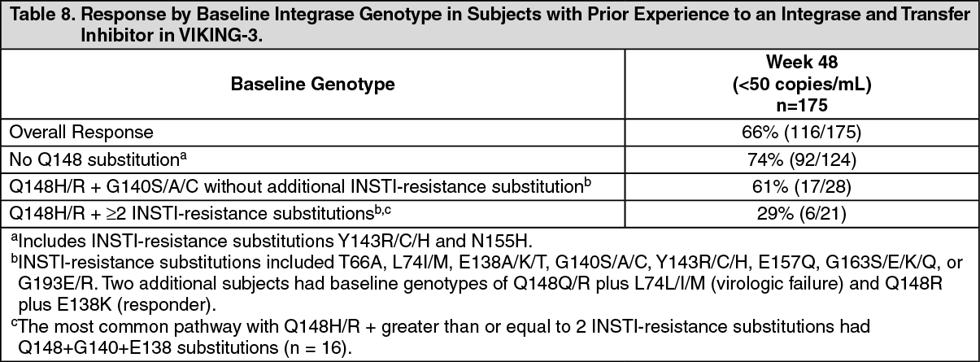Click the Table 8 title heading

[x=490, y=25]
